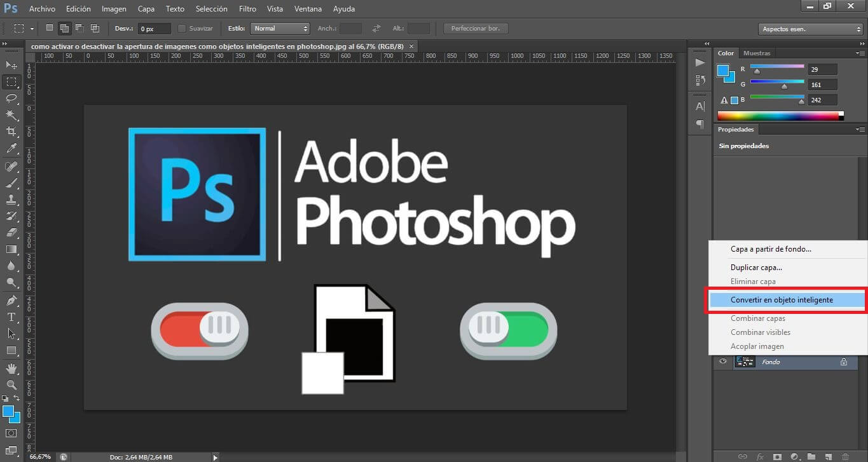The image size is (868, 462).
Task: Select the Eyedropper tool
Action: pyautogui.click(x=11, y=148)
